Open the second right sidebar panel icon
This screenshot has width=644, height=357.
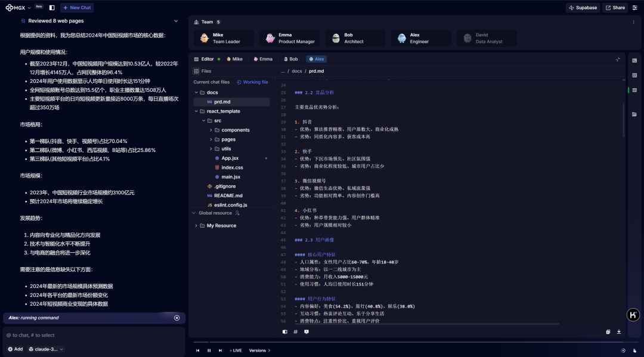point(634,76)
